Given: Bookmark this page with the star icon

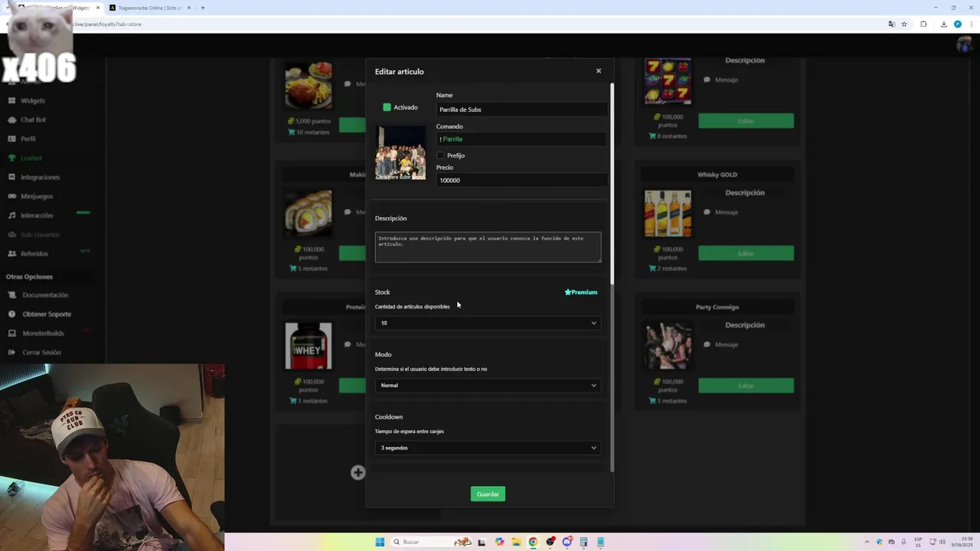Looking at the screenshot, I should 904,24.
